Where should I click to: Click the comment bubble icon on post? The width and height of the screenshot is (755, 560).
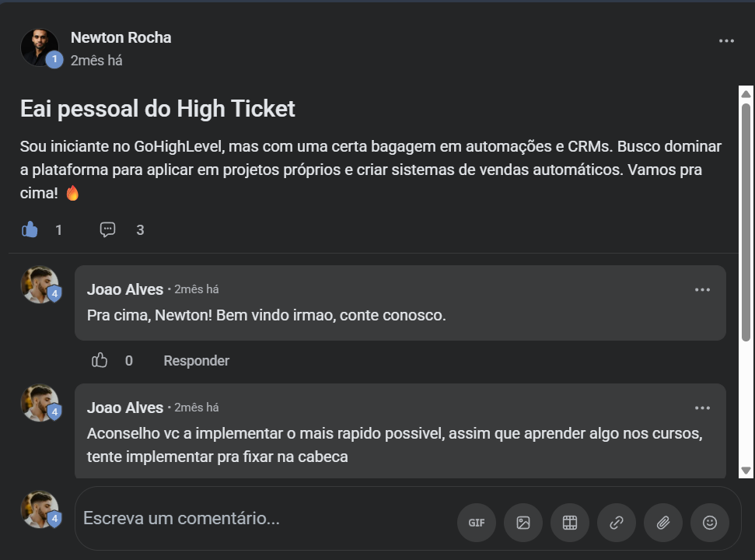pos(108,229)
